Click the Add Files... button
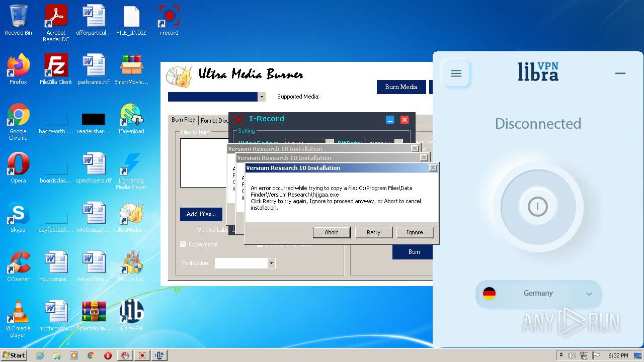This screenshot has width=644, height=362. (x=201, y=214)
